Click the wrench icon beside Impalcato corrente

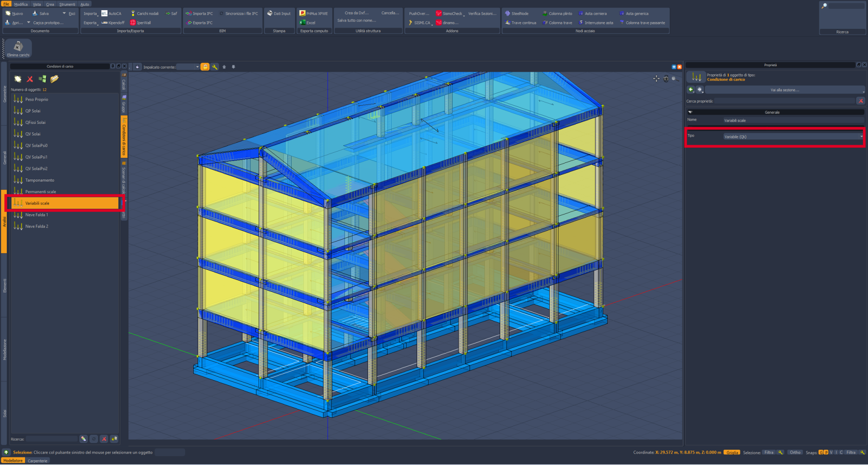[215, 67]
